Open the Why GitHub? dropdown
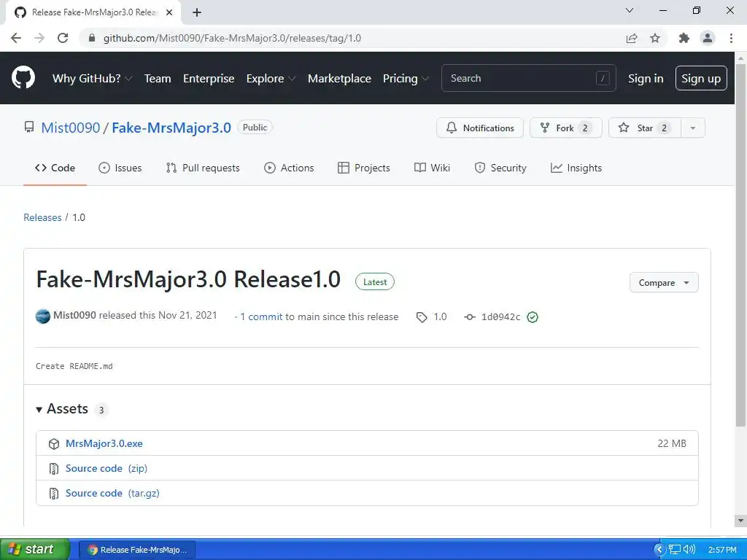Screen dimensions: 747x560 pos(93,79)
